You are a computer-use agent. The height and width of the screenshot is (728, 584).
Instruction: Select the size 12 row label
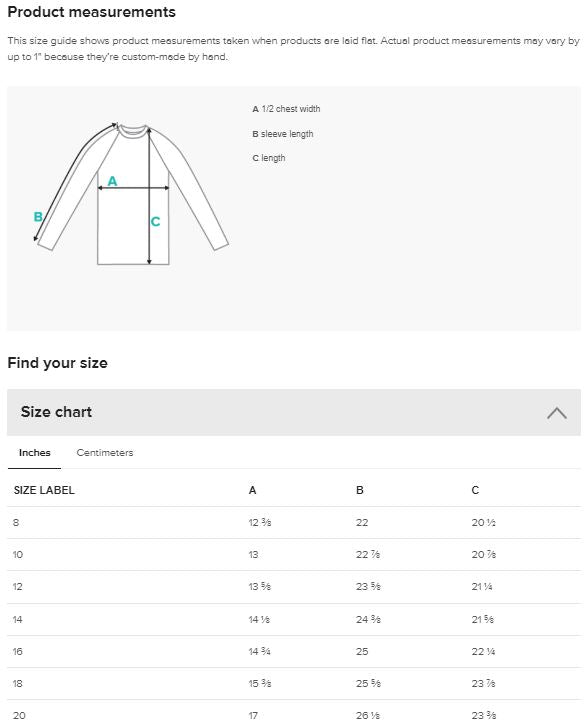[x=18, y=587]
